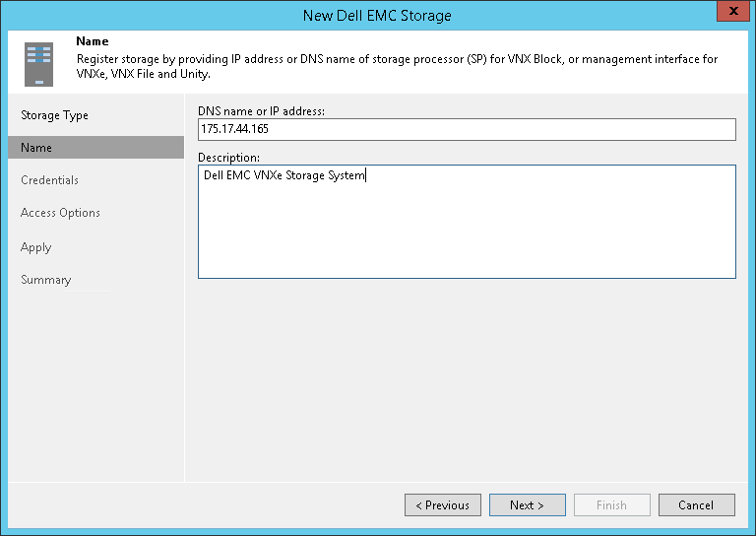Close the New Dell EMC Storage dialog
Screen dimensions: 756x536
729,14
